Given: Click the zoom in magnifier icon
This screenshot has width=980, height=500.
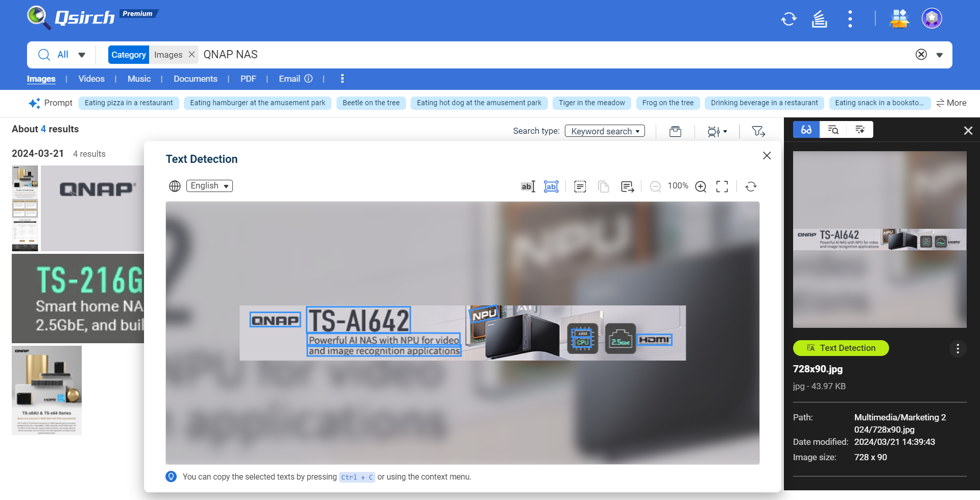Looking at the screenshot, I should [x=701, y=186].
